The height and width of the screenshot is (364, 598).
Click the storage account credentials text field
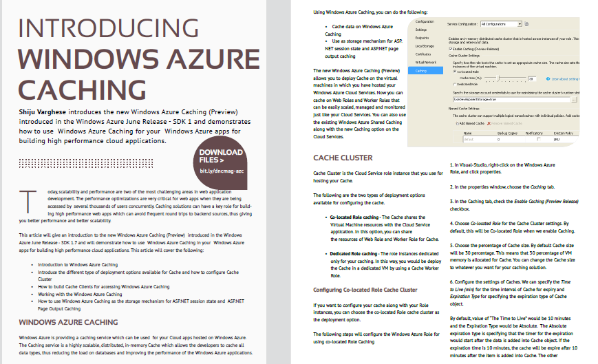click(508, 99)
